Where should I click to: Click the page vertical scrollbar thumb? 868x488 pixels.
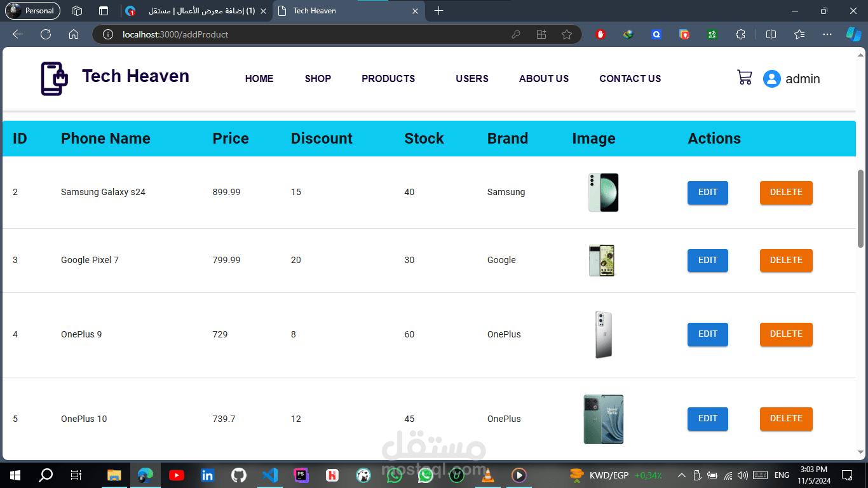[861, 208]
